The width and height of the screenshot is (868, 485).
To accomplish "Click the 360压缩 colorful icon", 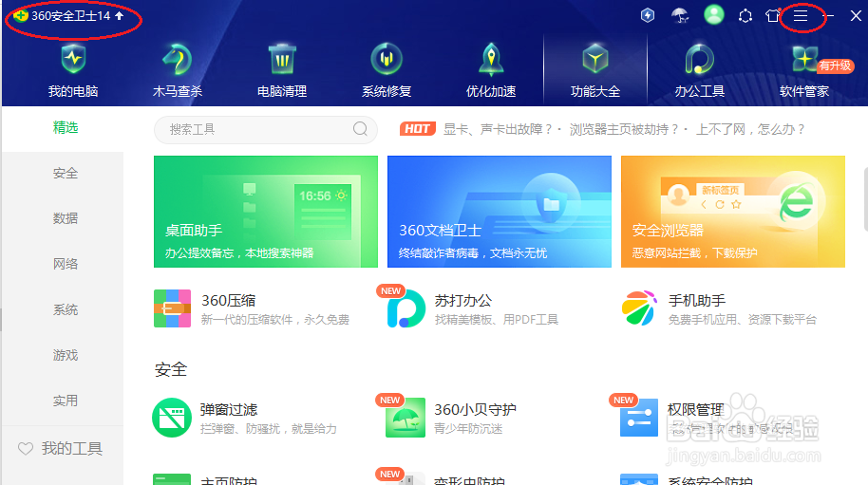I will click(172, 308).
